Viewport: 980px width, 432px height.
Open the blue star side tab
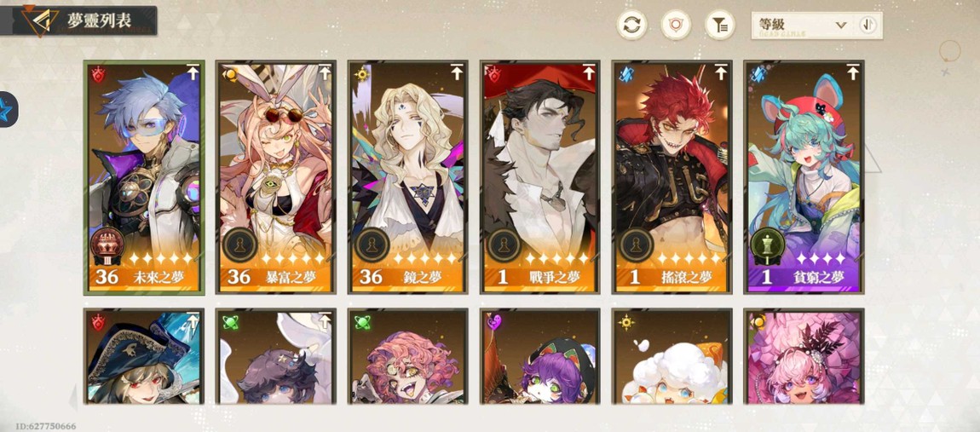8,109
